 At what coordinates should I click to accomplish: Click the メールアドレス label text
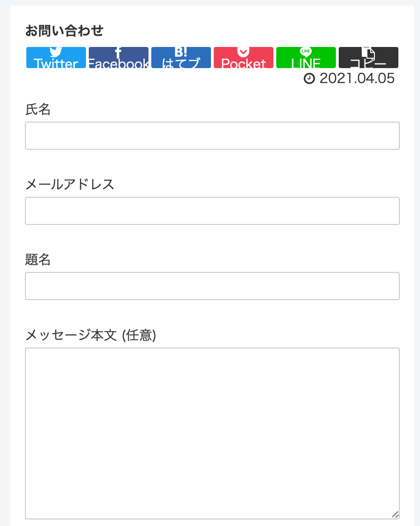click(70, 185)
